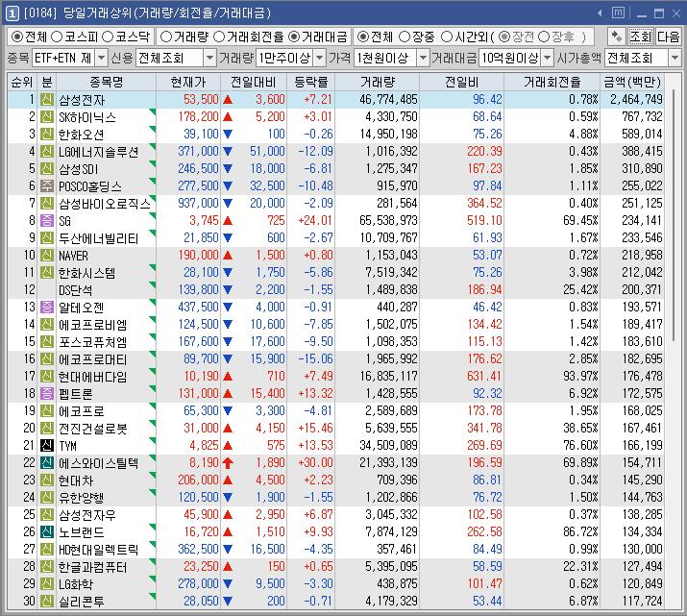Open the 에코프로머티 stock name

click(x=93, y=359)
